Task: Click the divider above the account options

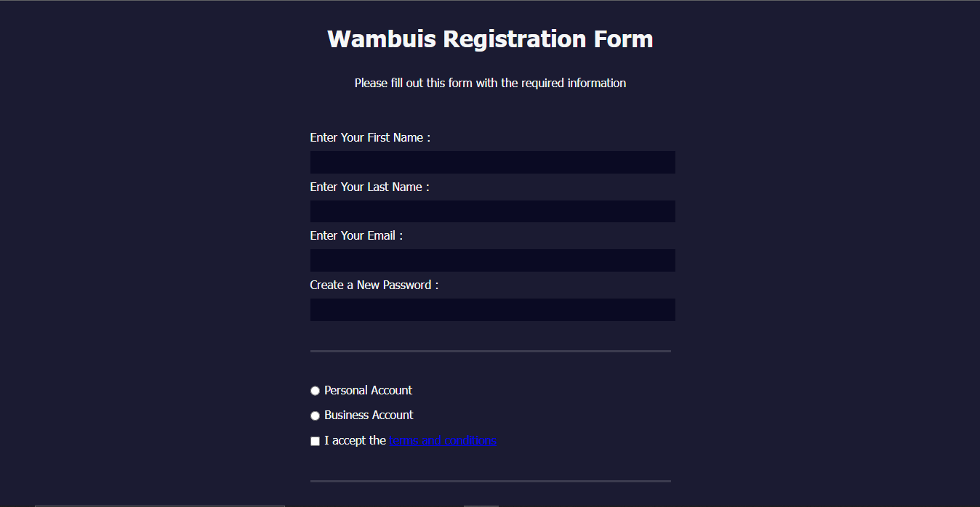Action: [x=490, y=351]
